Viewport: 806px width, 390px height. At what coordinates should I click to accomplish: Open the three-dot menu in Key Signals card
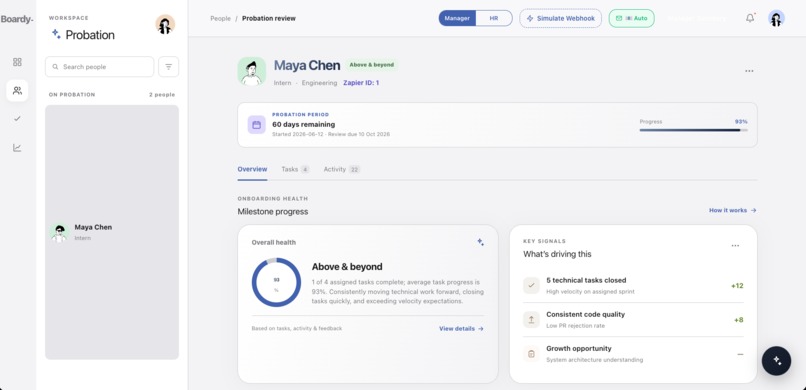[x=735, y=246]
